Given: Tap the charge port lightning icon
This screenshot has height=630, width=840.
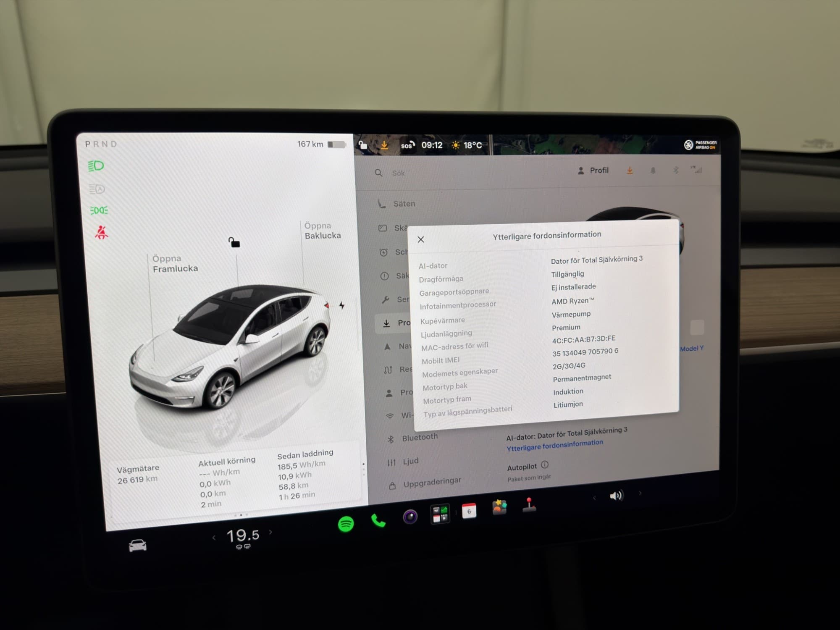Looking at the screenshot, I should point(342,305).
